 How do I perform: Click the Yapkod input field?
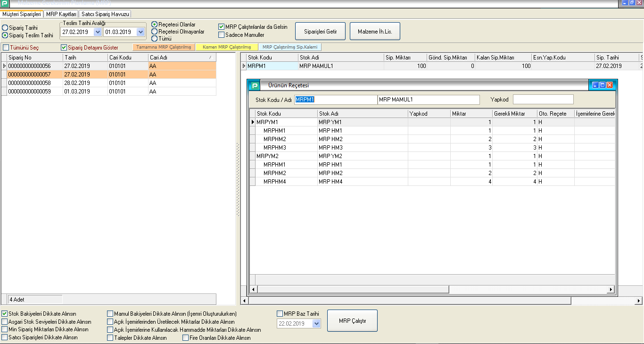tap(543, 99)
